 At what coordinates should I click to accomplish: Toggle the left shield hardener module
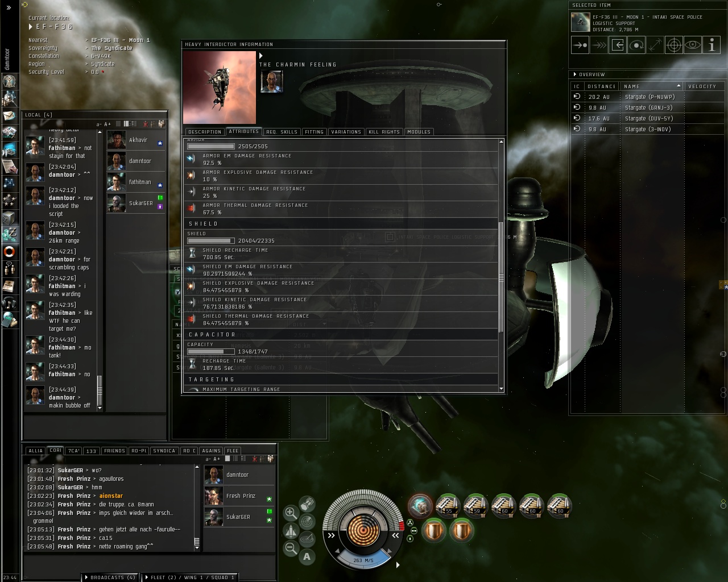pos(434,531)
